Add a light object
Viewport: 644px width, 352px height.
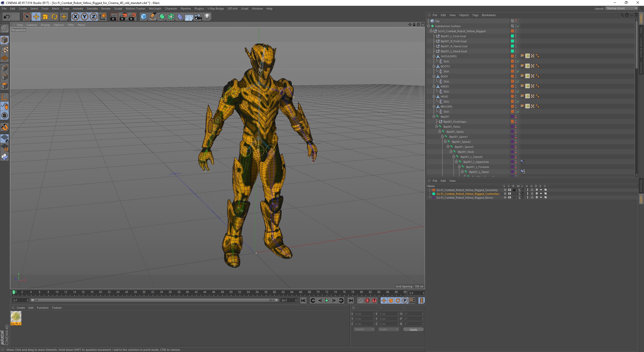click(207, 17)
